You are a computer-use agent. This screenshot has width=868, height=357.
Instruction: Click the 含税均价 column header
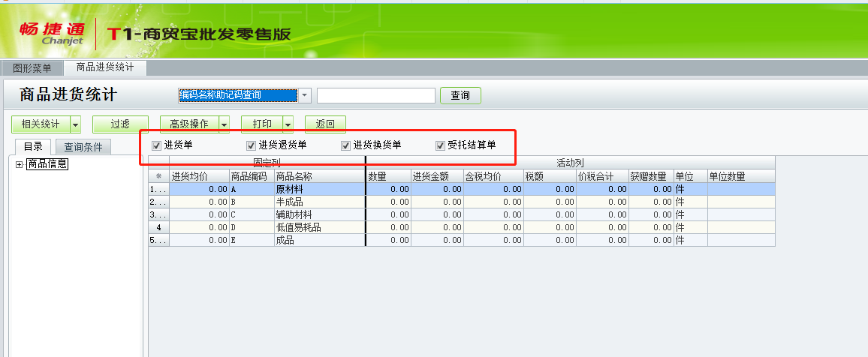494,176
